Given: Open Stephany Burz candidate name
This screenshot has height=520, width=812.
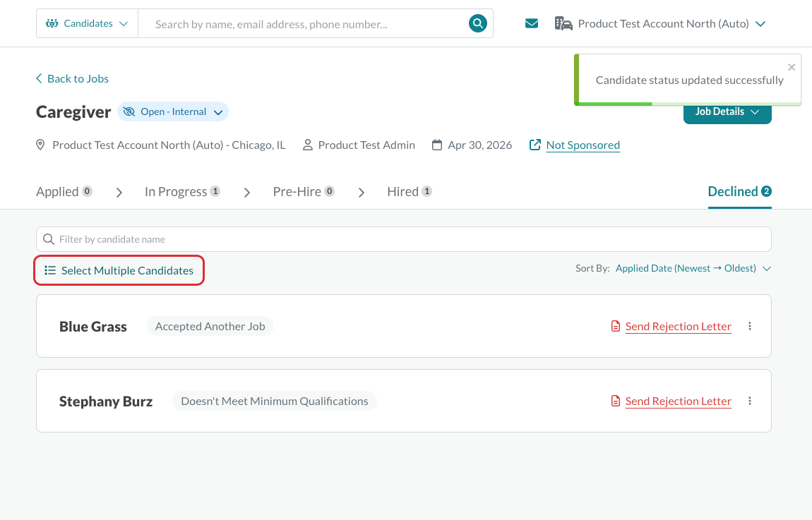Looking at the screenshot, I should coord(106,401).
